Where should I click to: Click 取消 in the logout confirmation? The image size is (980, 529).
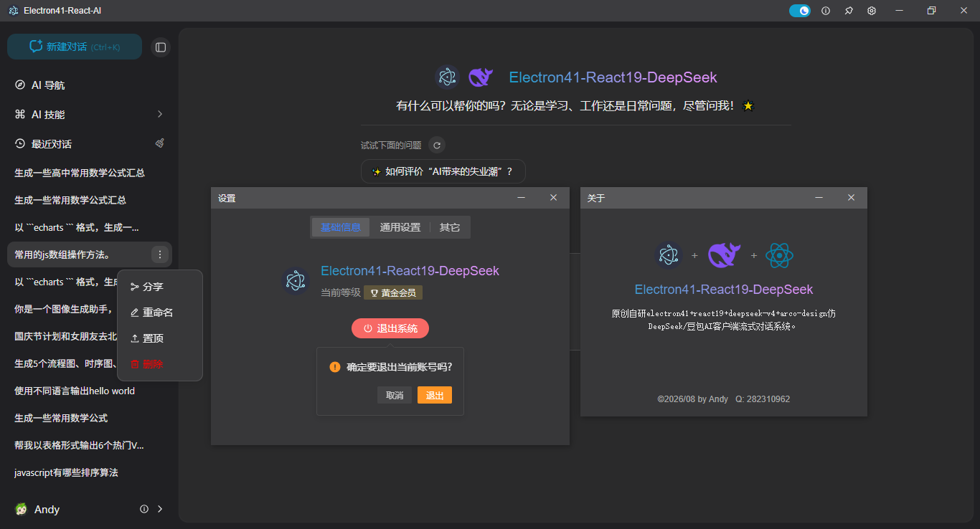395,395
